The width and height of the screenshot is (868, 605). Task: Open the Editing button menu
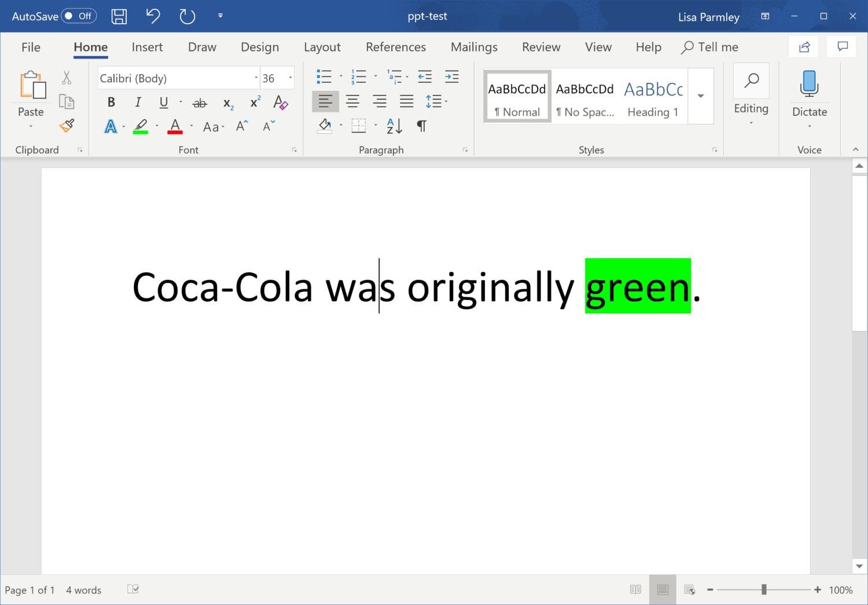(751, 95)
